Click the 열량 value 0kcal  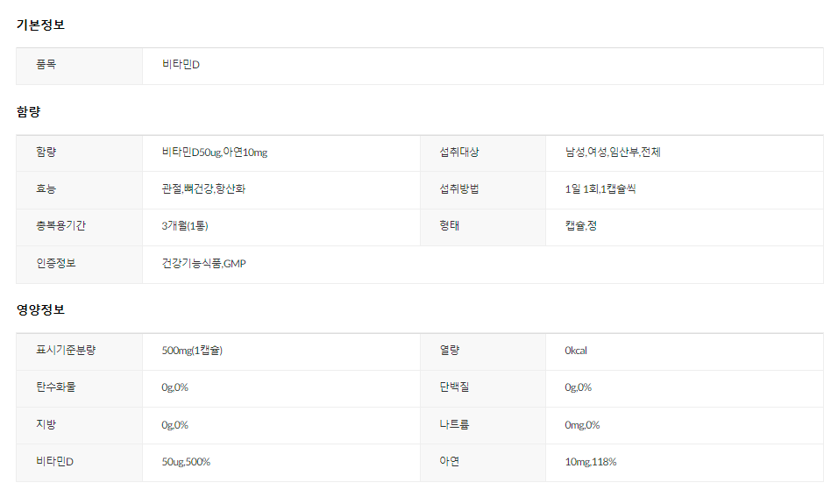pyautogui.click(x=576, y=351)
